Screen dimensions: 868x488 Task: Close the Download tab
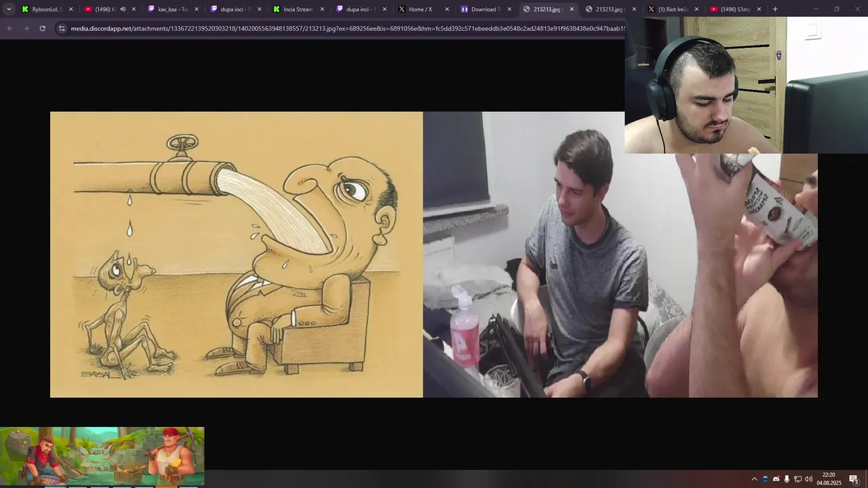(509, 9)
